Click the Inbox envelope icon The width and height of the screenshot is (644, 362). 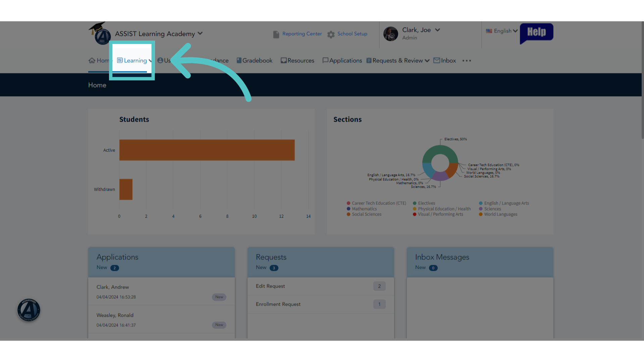pyautogui.click(x=437, y=60)
